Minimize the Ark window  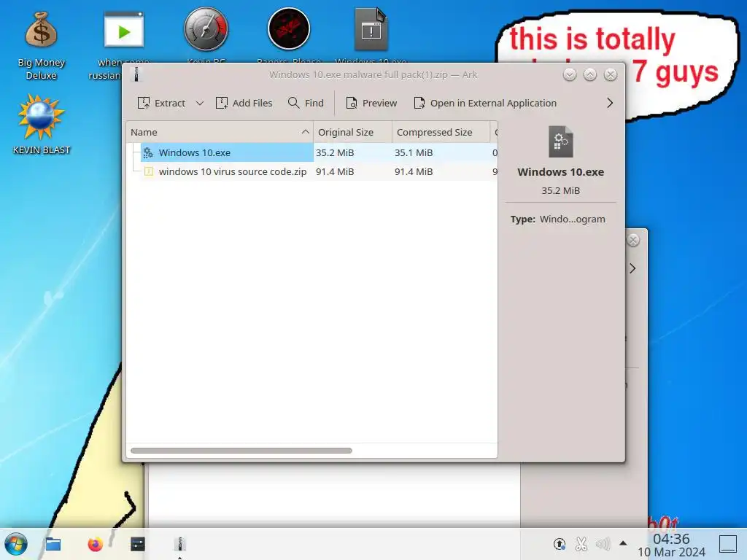(570, 75)
